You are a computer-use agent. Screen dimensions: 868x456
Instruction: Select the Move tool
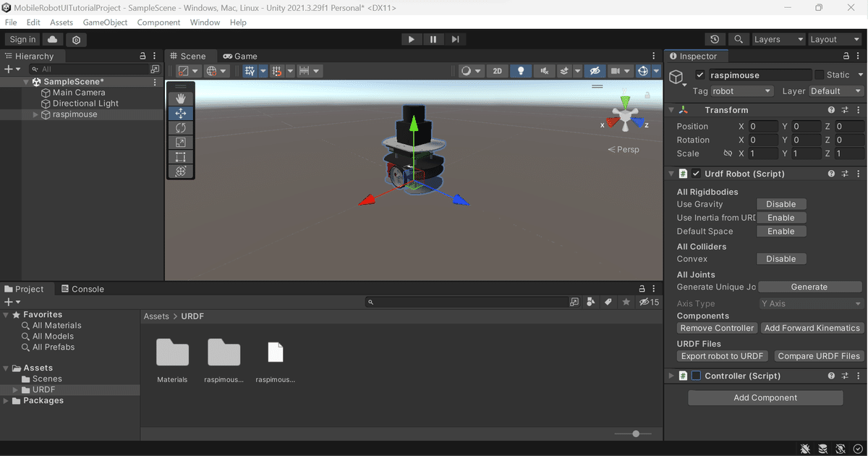click(x=181, y=113)
